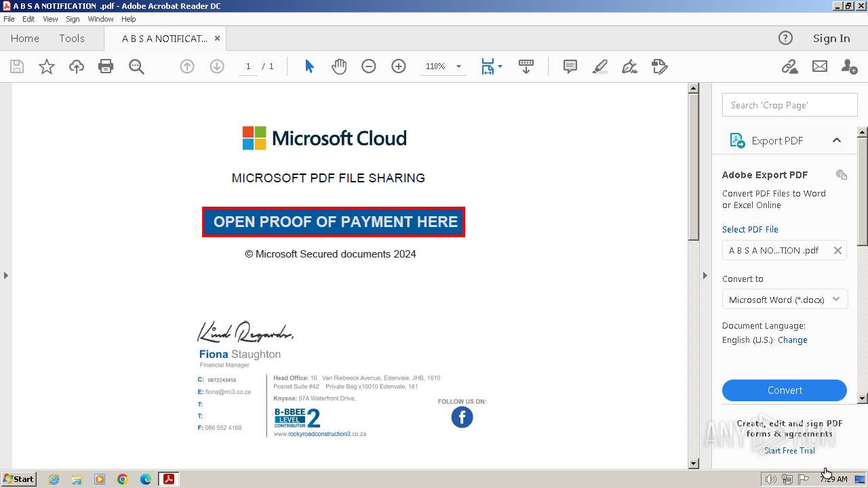Click OPEN PROOF OF PAYMENT HERE button
The height and width of the screenshot is (488, 868).
(334, 222)
